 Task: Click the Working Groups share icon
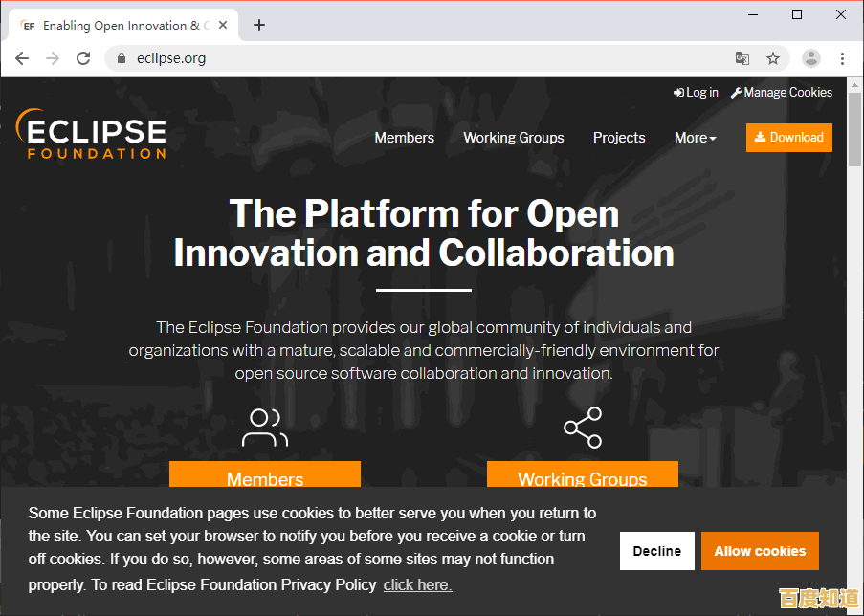(583, 428)
